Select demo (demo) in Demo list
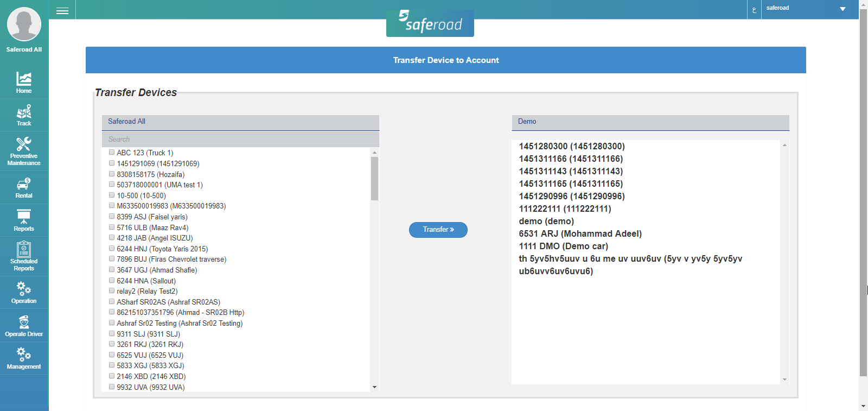This screenshot has height=411, width=868. point(546,221)
